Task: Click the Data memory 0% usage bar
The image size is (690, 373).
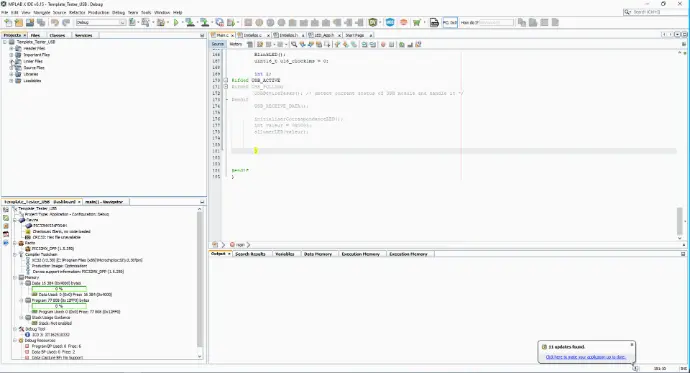Action: [59, 289]
